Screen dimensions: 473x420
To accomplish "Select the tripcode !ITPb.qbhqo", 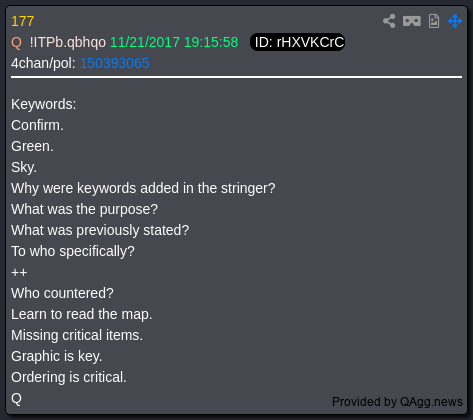I will pos(68,43).
